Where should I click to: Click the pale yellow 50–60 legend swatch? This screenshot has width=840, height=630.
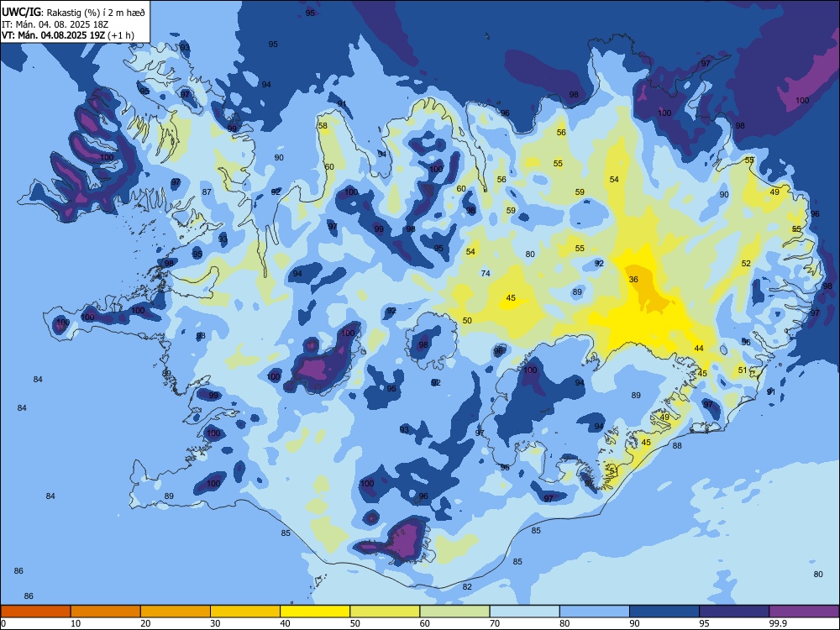385,612
